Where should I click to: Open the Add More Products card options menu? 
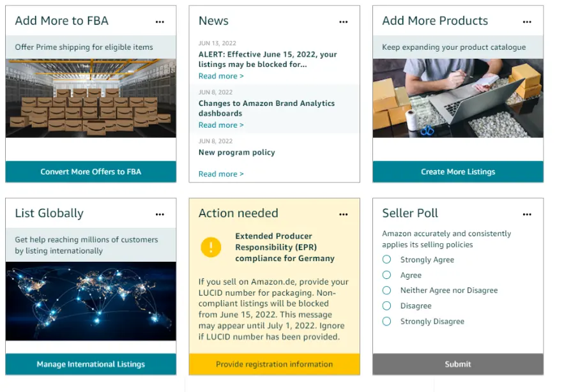click(527, 22)
